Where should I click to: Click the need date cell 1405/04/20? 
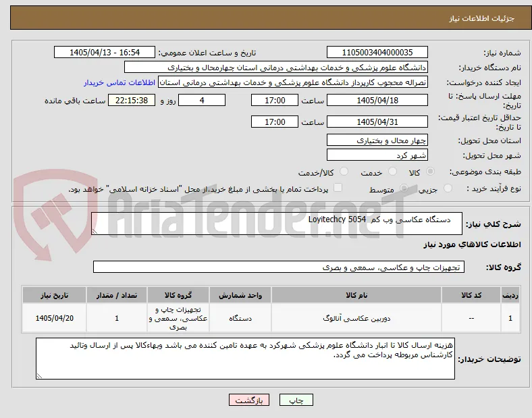point(54,318)
